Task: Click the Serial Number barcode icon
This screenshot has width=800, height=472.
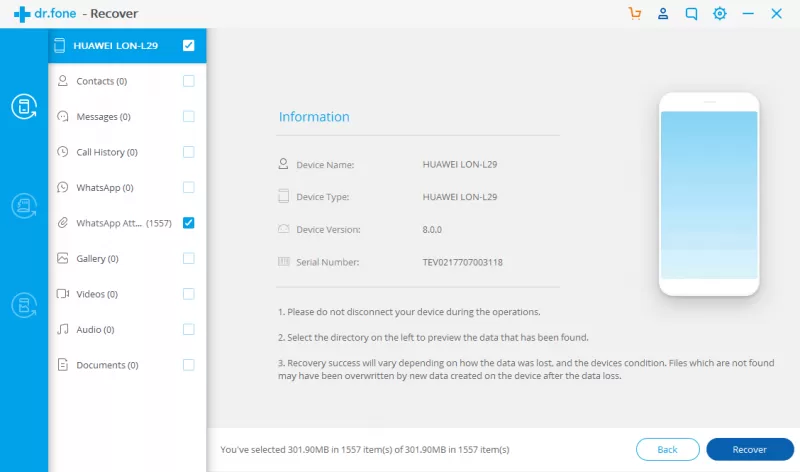Action: coord(283,262)
